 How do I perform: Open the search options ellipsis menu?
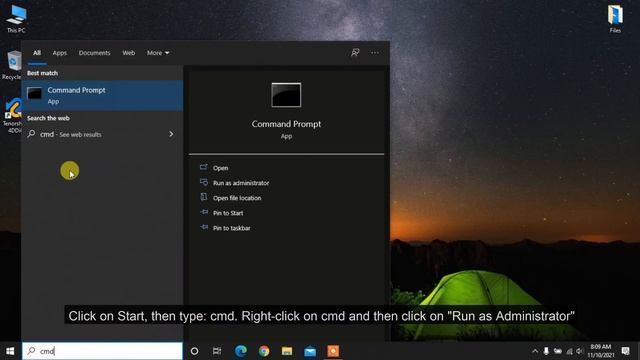coord(375,52)
